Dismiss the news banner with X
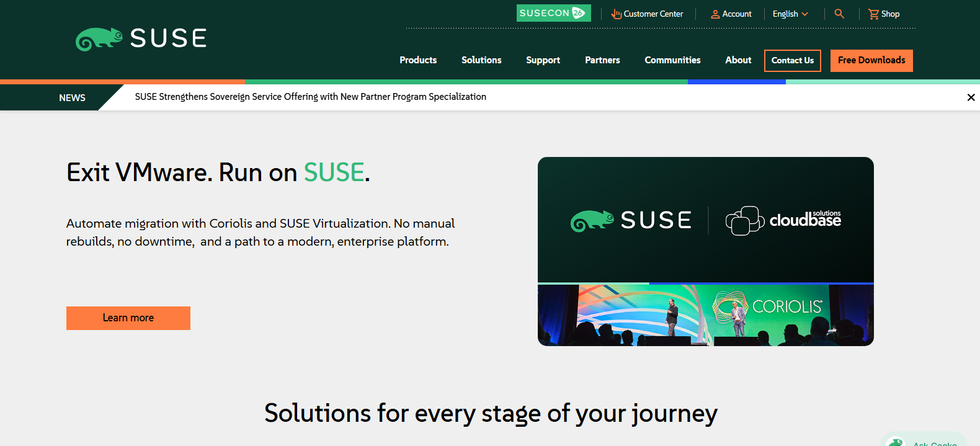 [971, 97]
